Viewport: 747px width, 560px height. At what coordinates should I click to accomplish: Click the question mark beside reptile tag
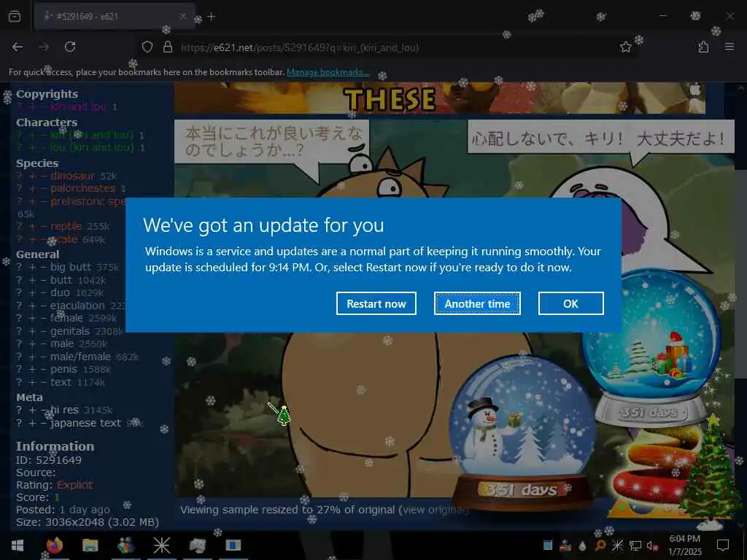tap(19, 227)
